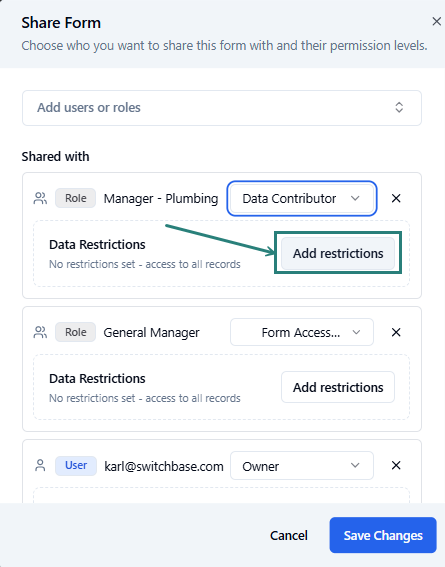Screen dimensions: 445x567
Task: Click Role badge beside General Manager
Action: tap(76, 332)
